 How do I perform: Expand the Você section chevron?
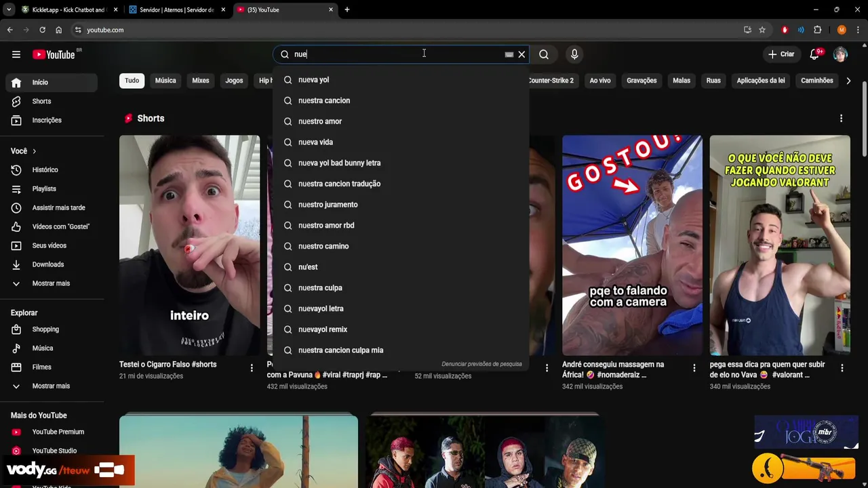34,151
